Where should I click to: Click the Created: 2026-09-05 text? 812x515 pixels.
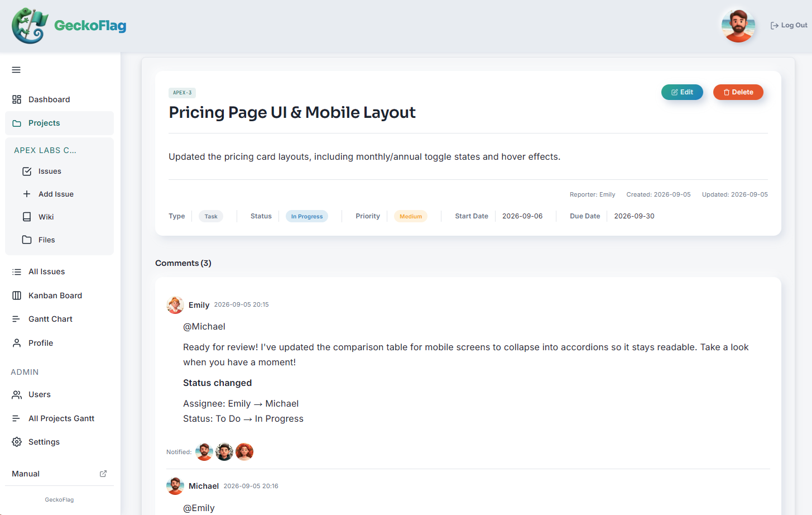pyautogui.click(x=659, y=194)
